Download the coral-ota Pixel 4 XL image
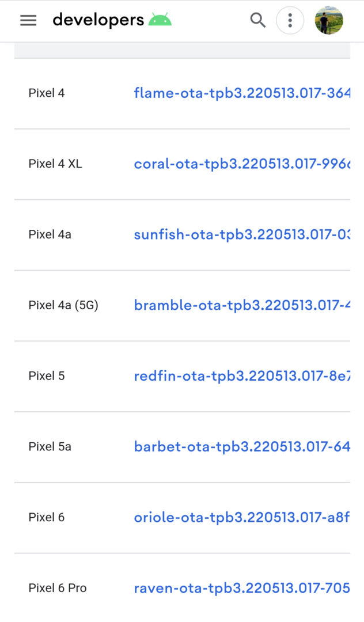This screenshot has height=622, width=364. tap(242, 164)
